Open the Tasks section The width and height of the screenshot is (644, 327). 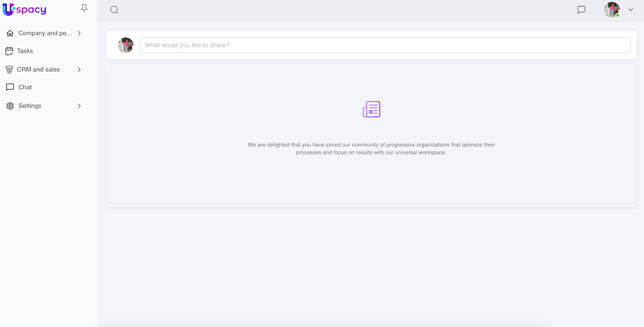coord(25,51)
